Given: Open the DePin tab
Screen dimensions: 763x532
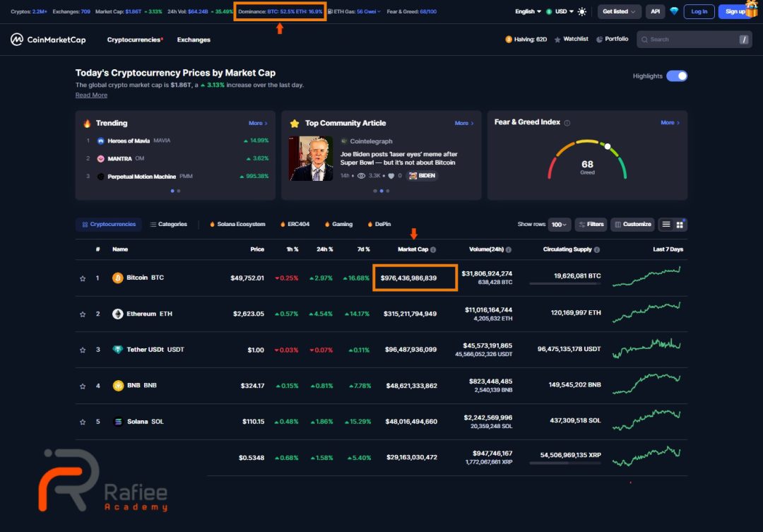Looking at the screenshot, I should point(379,225).
